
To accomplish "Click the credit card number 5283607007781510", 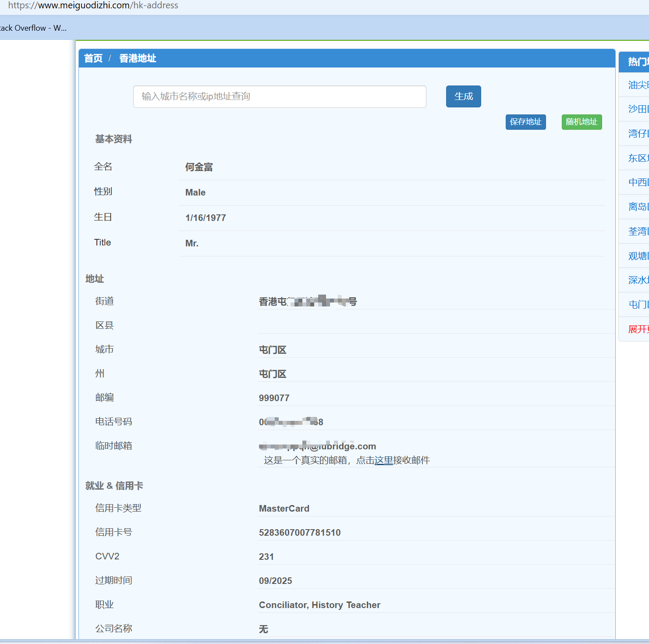I will point(300,533).
